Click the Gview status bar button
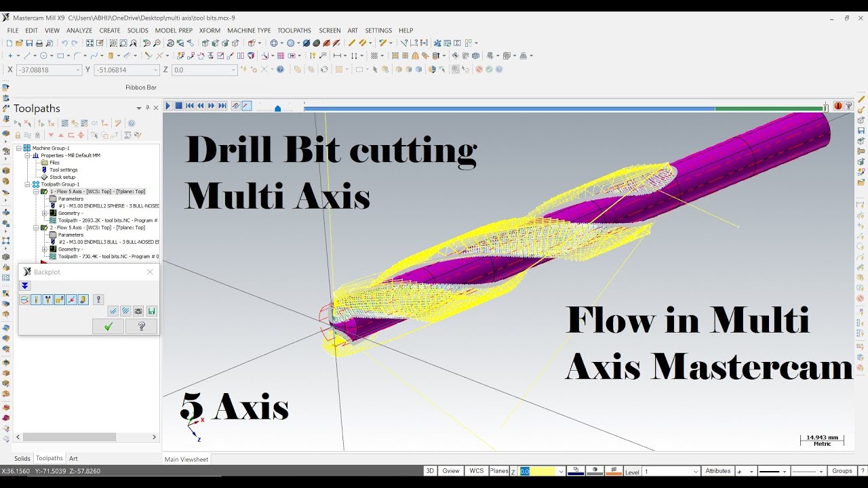The height and width of the screenshot is (488, 868). pos(451,471)
